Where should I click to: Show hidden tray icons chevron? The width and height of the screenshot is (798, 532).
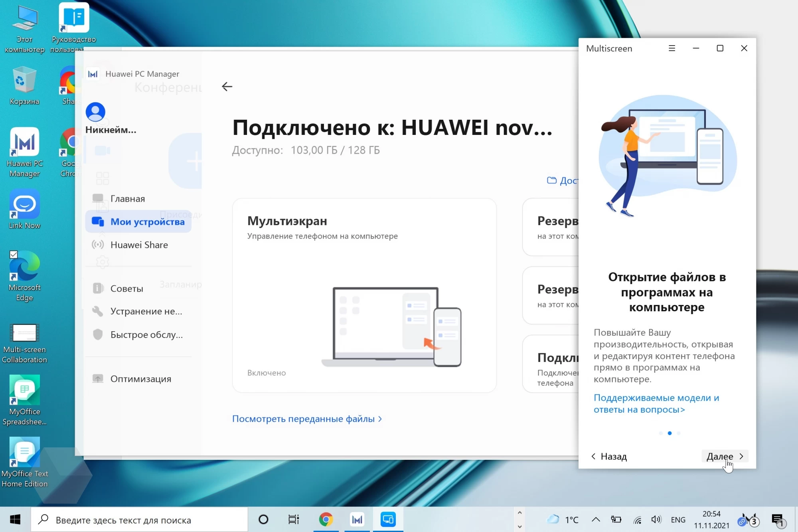click(596, 520)
